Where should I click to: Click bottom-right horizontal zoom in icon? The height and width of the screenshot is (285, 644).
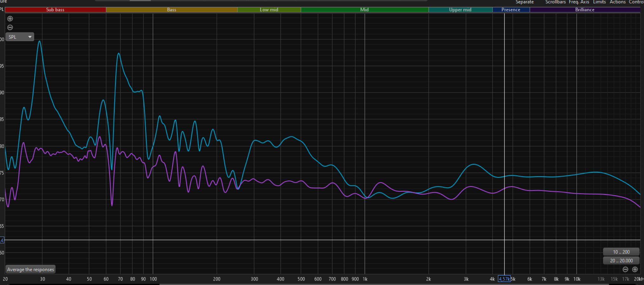tap(635, 269)
